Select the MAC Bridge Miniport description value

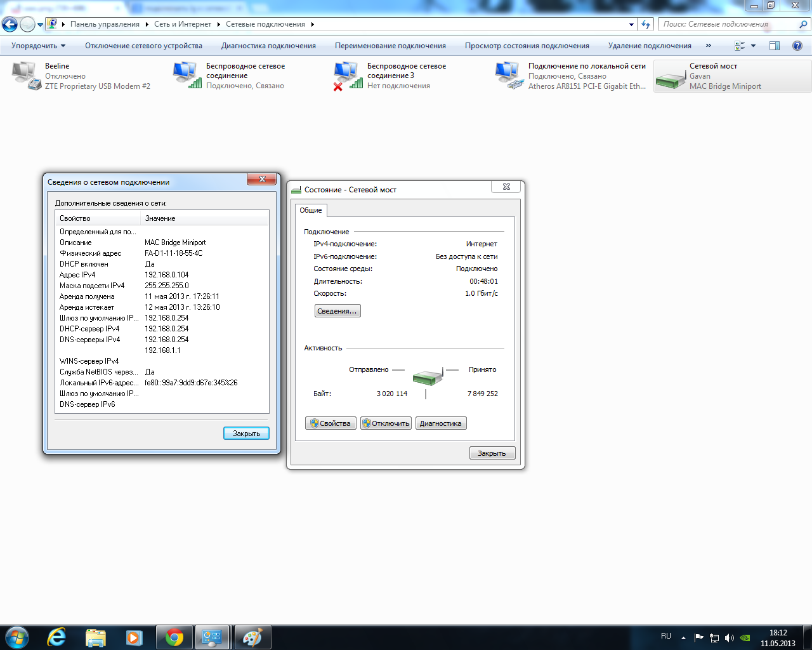pyautogui.click(x=175, y=242)
